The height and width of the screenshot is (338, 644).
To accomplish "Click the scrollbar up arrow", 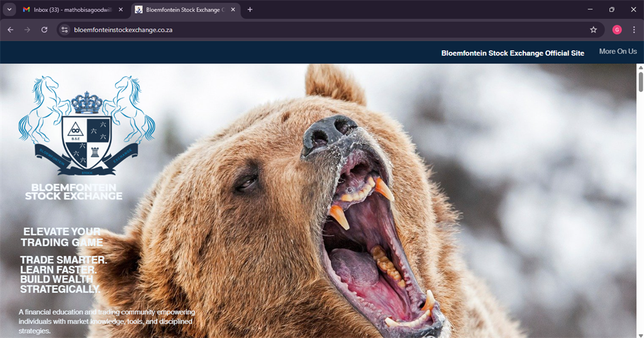I will (x=641, y=67).
